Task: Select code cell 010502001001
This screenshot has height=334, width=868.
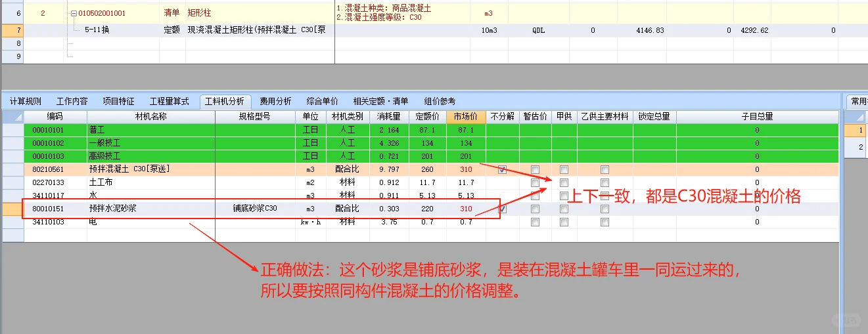Action: point(103,13)
